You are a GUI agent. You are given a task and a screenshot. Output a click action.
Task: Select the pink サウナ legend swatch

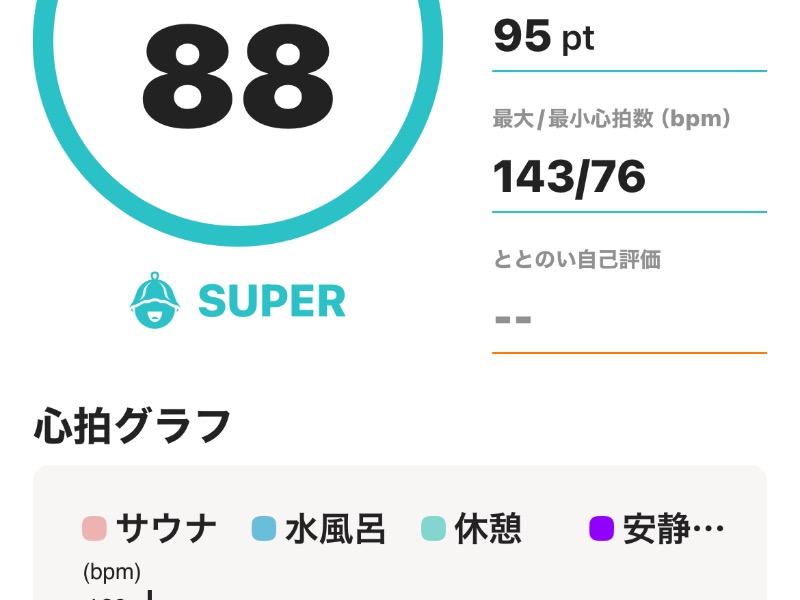pos(94,528)
